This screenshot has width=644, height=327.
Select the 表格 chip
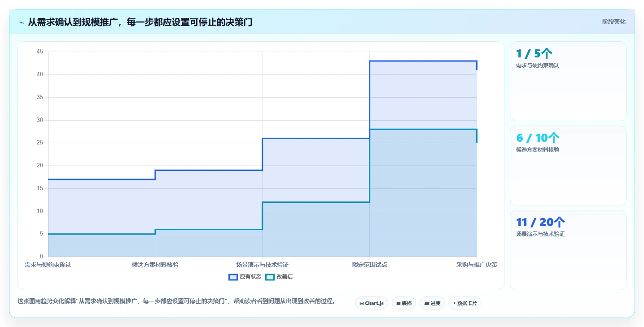pyautogui.click(x=404, y=303)
